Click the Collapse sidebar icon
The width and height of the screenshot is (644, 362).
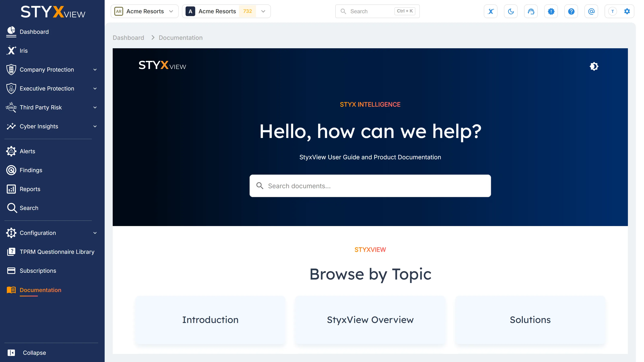point(11,353)
